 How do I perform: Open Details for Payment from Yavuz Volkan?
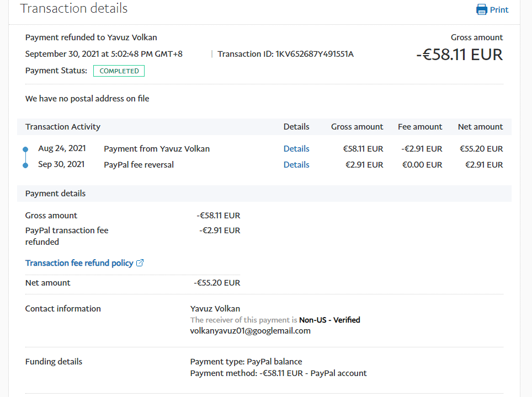pos(296,149)
